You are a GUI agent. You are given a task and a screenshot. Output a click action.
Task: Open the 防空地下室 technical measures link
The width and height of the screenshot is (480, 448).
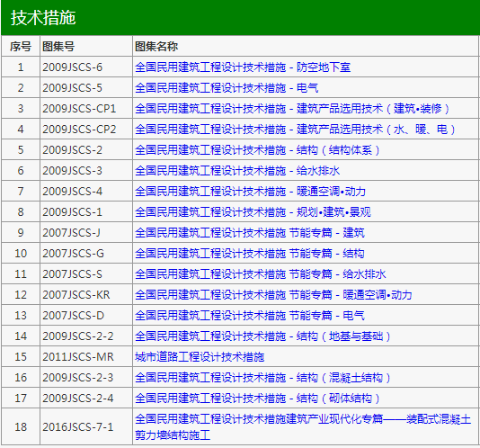pyautogui.click(x=243, y=67)
